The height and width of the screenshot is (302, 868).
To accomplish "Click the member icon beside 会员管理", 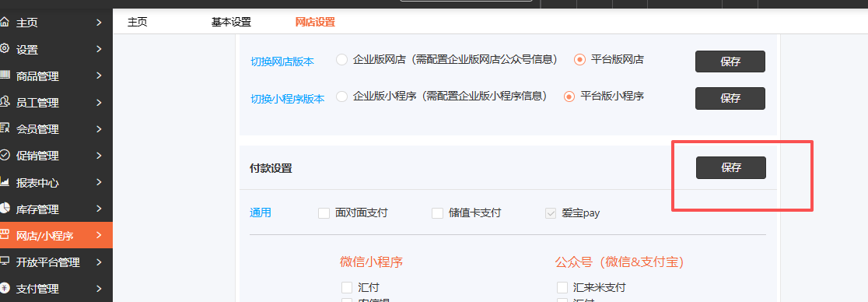I will pos(5,128).
